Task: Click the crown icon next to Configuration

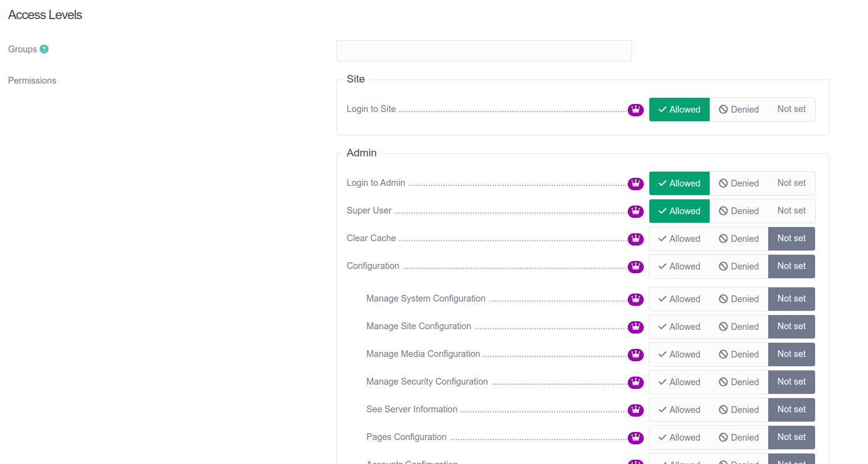Action: (x=635, y=266)
